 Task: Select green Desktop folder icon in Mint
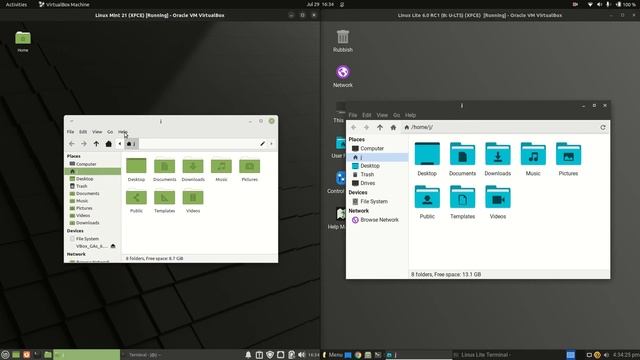pos(136,166)
